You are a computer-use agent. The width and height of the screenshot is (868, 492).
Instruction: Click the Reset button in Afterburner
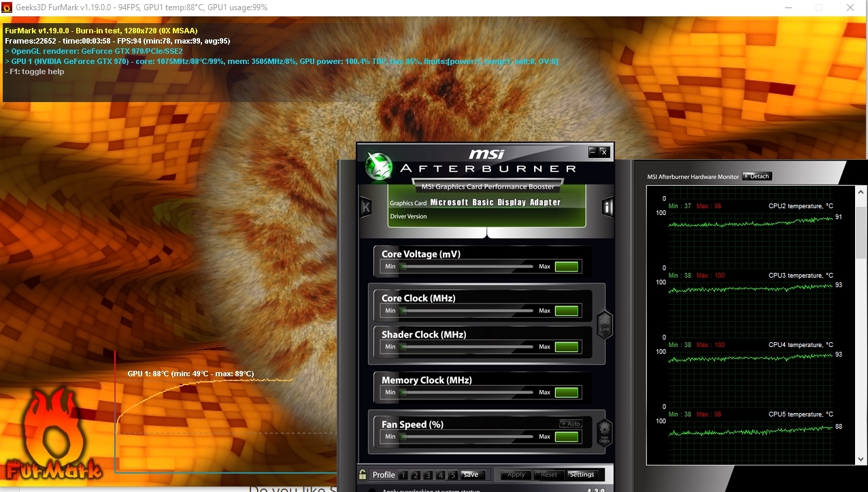549,475
